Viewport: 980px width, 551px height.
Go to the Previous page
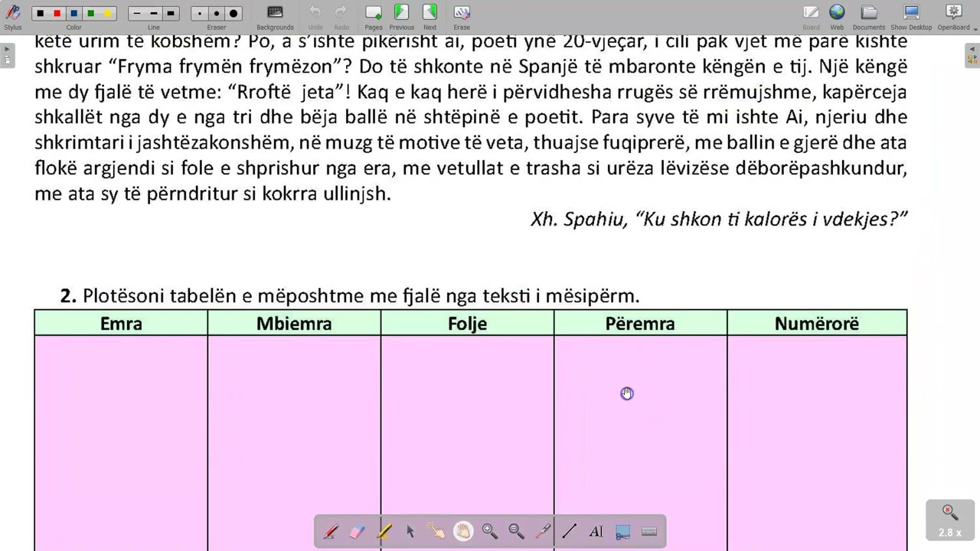coord(401,17)
